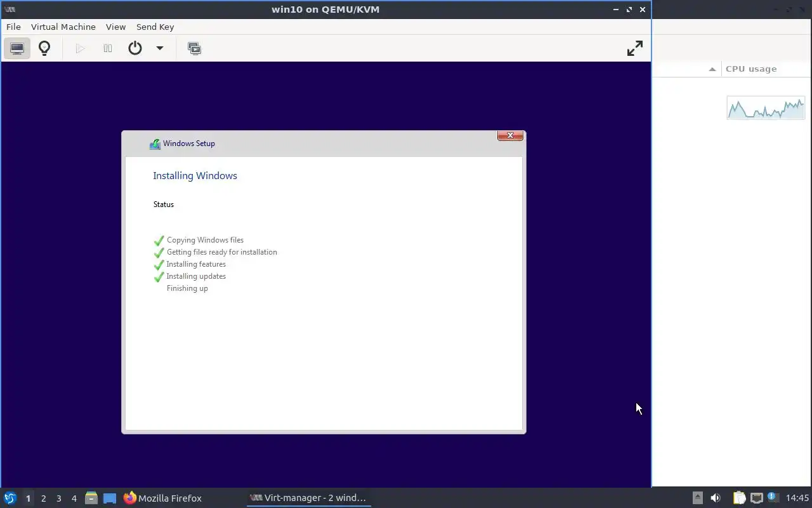Click the Windows Setup title icon

[x=155, y=144]
